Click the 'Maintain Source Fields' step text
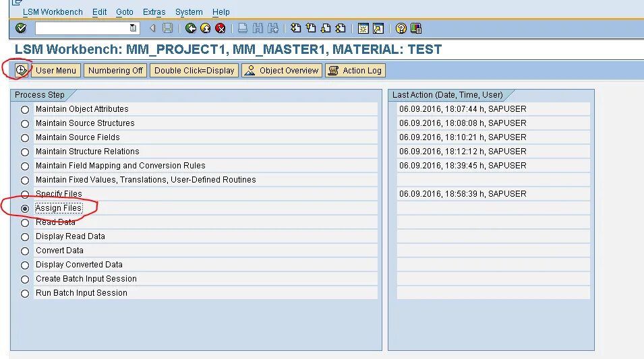 (x=78, y=137)
